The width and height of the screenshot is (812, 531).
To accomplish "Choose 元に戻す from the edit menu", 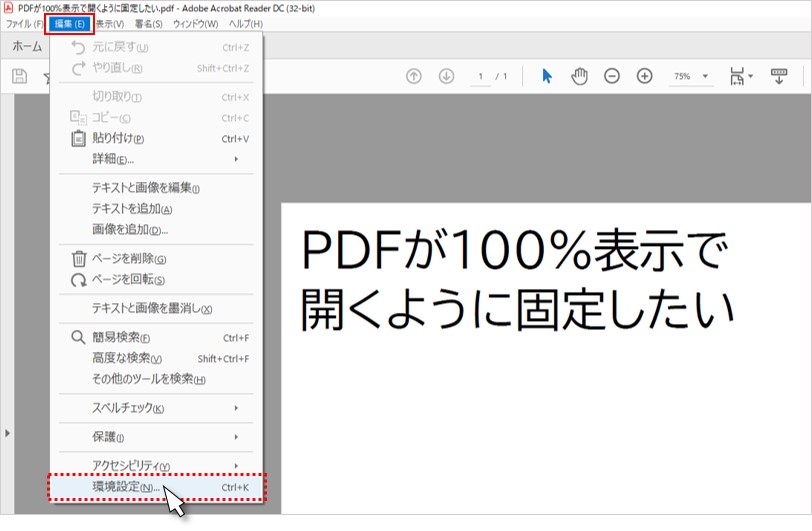I will click(x=157, y=47).
